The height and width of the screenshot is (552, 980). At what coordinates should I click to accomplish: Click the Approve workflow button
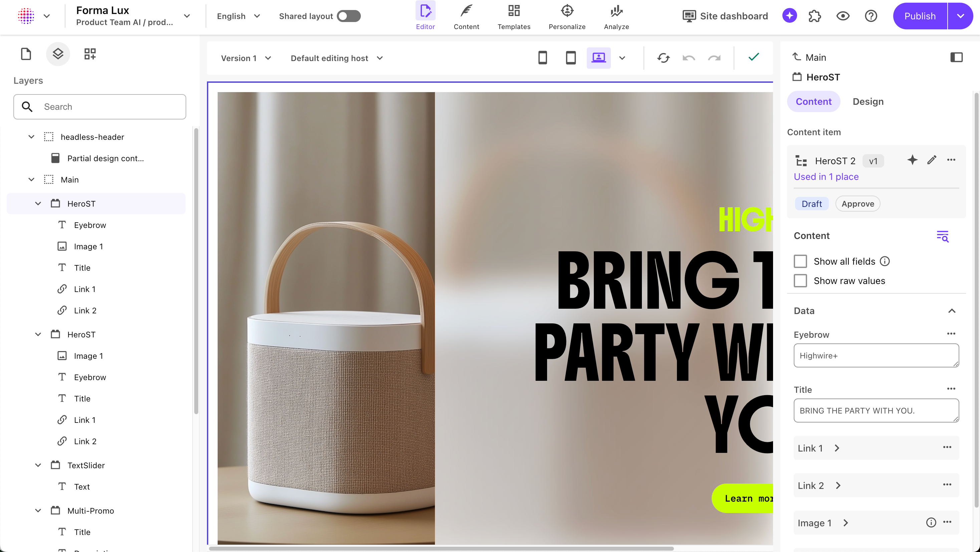click(x=857, y=204)
